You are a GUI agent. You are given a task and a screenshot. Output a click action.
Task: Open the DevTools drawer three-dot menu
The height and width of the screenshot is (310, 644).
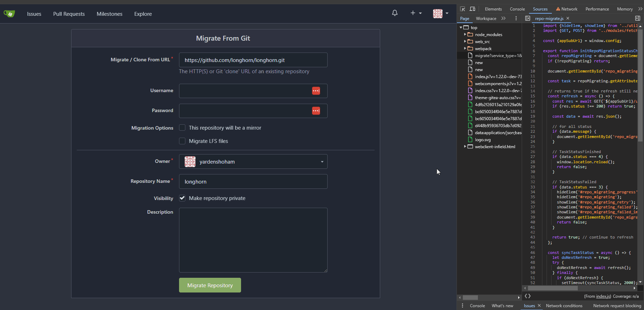tap(463, 305)
